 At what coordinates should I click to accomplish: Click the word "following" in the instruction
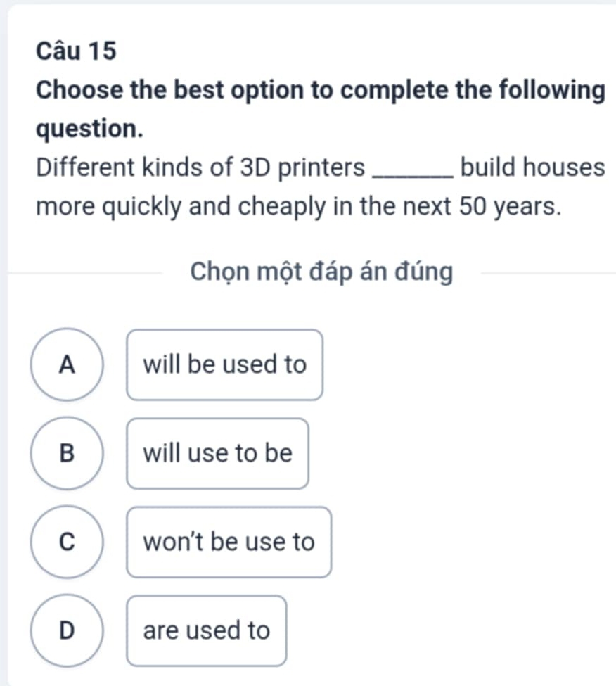pos(551,91)
